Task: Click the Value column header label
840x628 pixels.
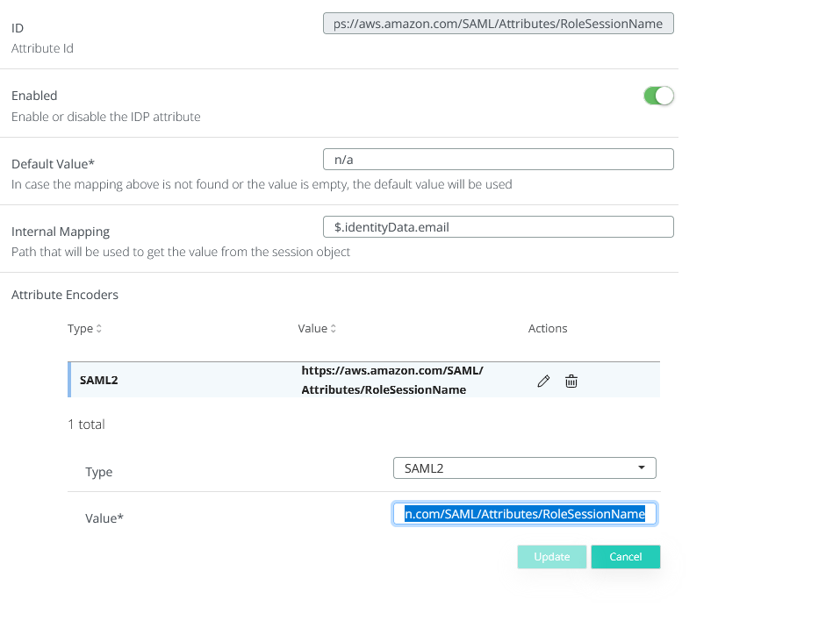Action: pos(312,329)
